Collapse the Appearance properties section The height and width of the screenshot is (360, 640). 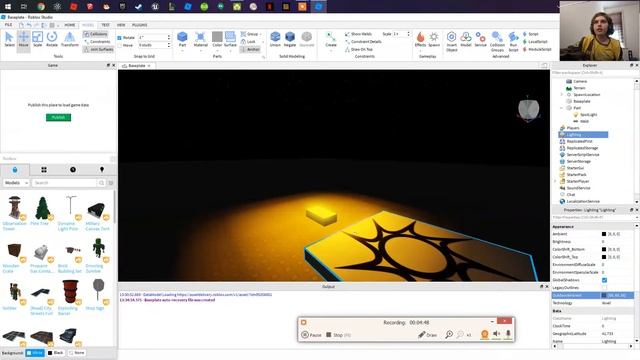562,227
